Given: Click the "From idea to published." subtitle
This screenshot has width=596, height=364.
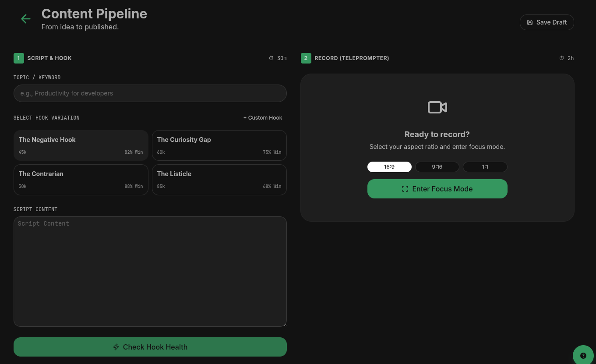Looking at the screenshot, I should point(80,27).
